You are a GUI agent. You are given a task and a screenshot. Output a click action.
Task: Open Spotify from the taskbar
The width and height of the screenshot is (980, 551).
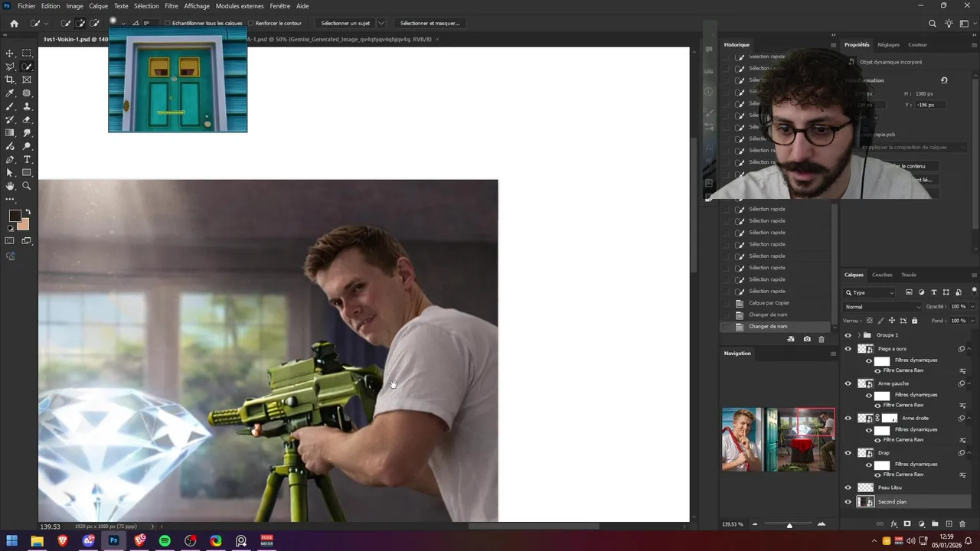tap(165, 540)
